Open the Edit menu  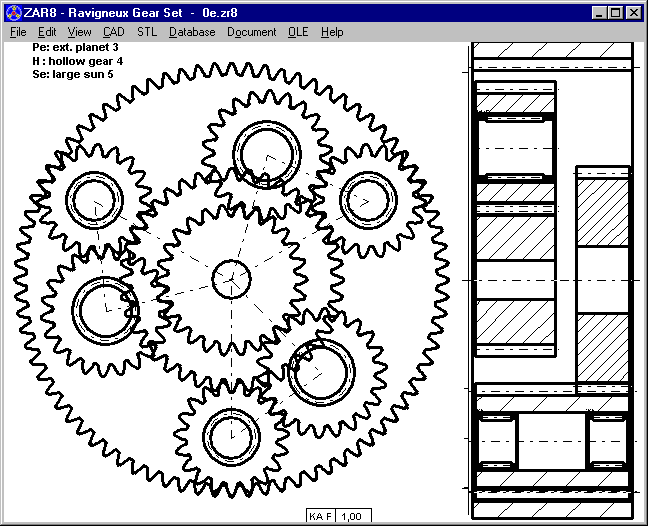click(x=47, y=32)
